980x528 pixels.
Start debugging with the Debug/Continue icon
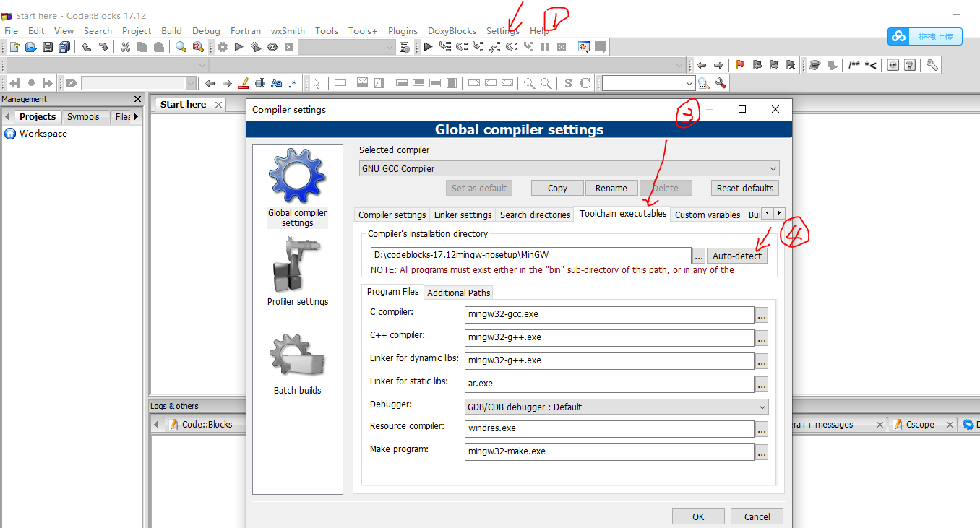[428, 47]
